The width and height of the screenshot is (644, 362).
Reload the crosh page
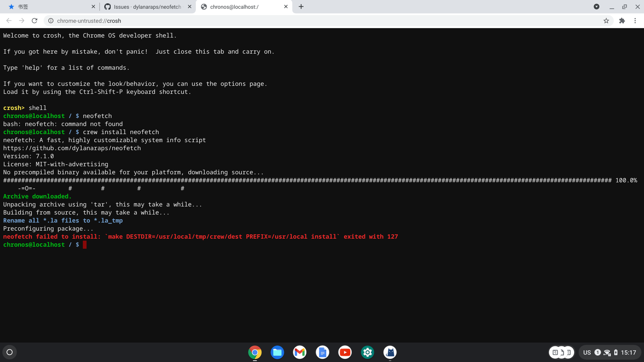pyautogui.click(x=35, y=21)
